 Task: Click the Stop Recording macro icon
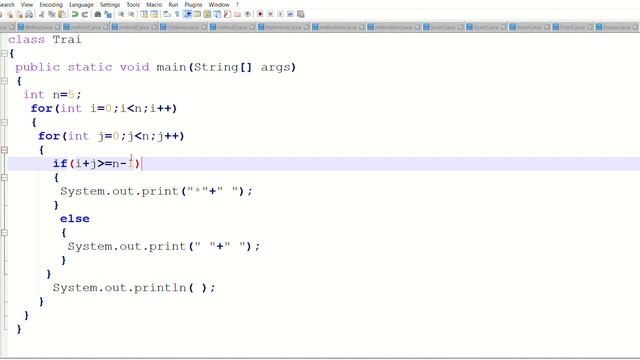(x=270, y=14)
